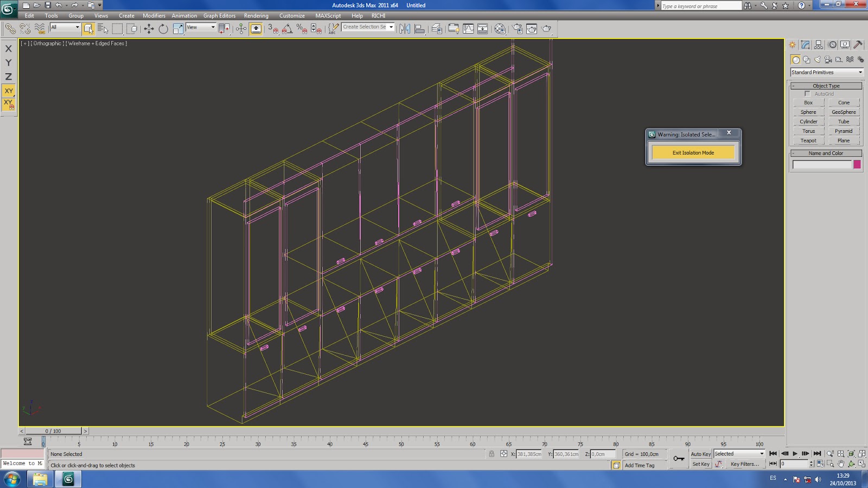Click the Bind to Space Warp tool
The height and width of the screenshot is (488, 868).
[x=40, y=29]
